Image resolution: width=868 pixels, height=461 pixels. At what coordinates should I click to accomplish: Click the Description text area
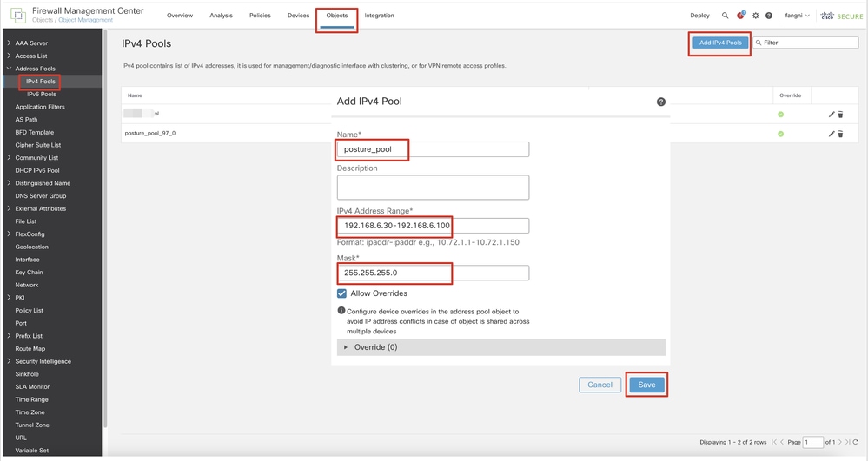coord(433,188)
